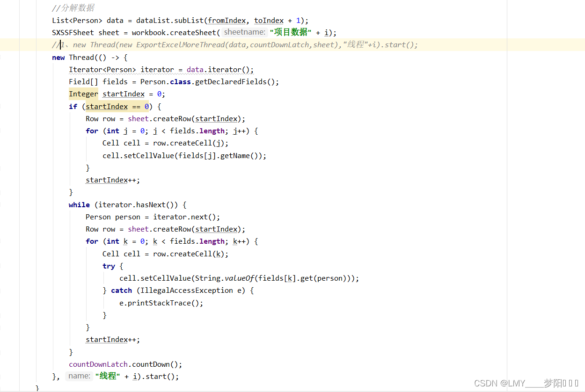Click the dataList variable
This screenshot has width=585, height=392.
(153, 20)
